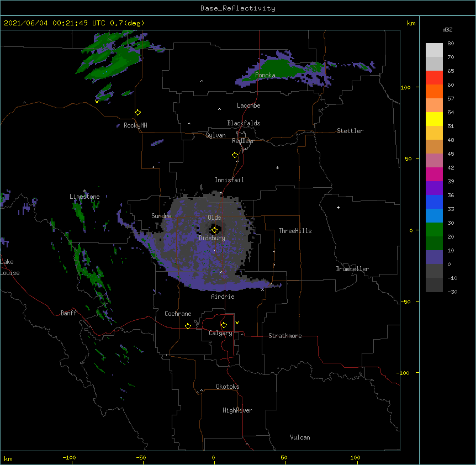This screenshot has height=465, width=476.
Task: Select the purple 36-39 dBZ legend color
Action: [434, 188]
